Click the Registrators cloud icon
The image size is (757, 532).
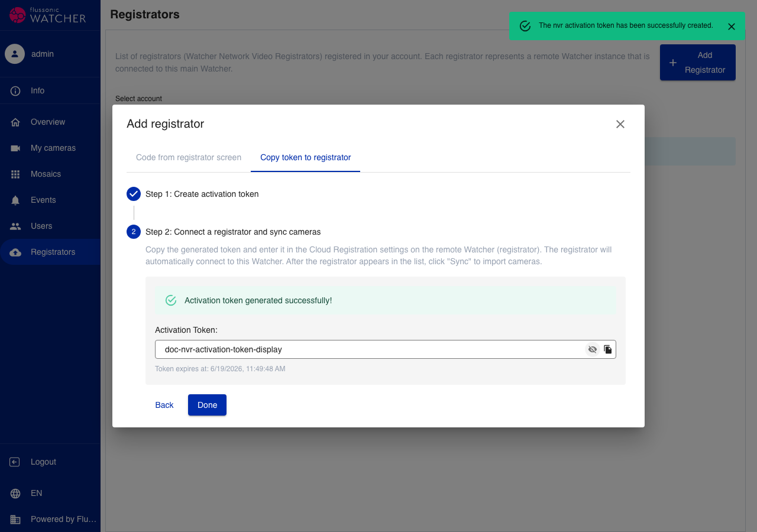click(15, 252)
